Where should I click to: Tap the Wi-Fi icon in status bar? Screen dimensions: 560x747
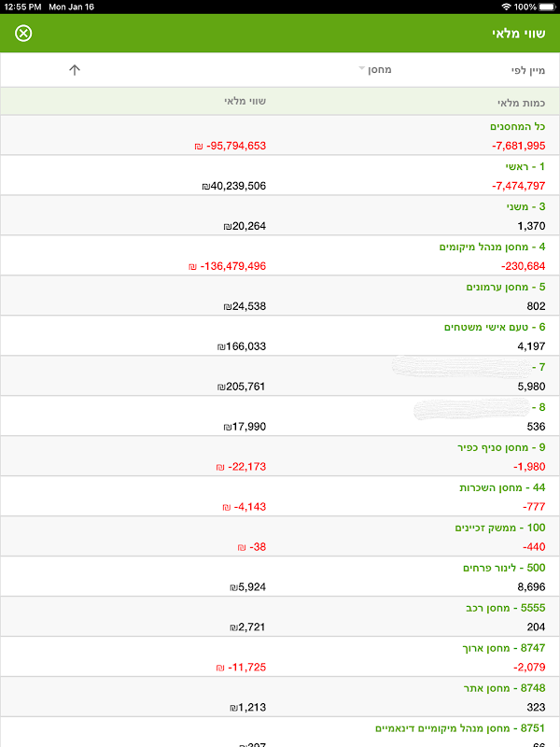(506, 7)
